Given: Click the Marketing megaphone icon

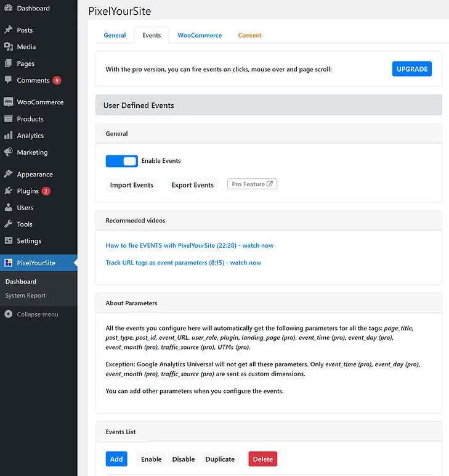Looking at the screenshot, I should click(8, 152).
